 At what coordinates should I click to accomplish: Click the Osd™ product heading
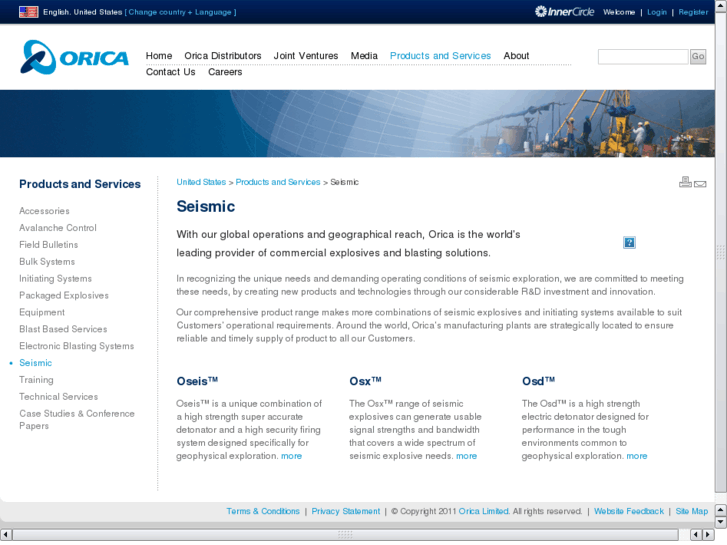[x=538, y=381]
